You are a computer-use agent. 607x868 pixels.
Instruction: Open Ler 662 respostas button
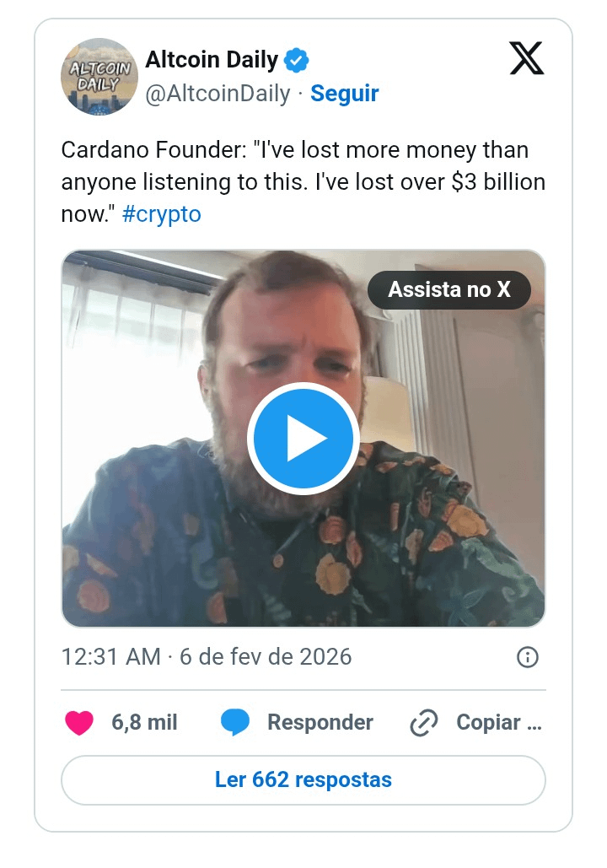pyautogui.click(x=303, y=779)
